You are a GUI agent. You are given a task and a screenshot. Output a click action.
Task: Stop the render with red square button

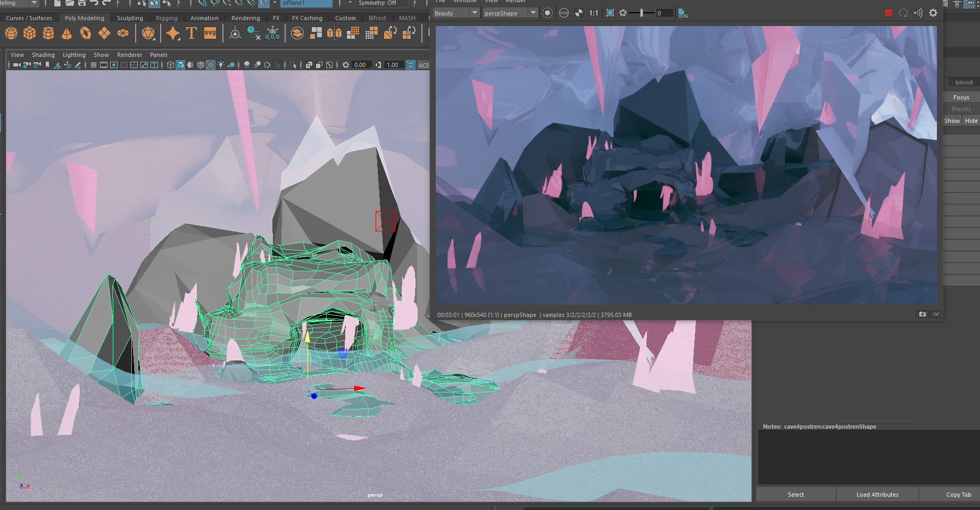point(888,13)
